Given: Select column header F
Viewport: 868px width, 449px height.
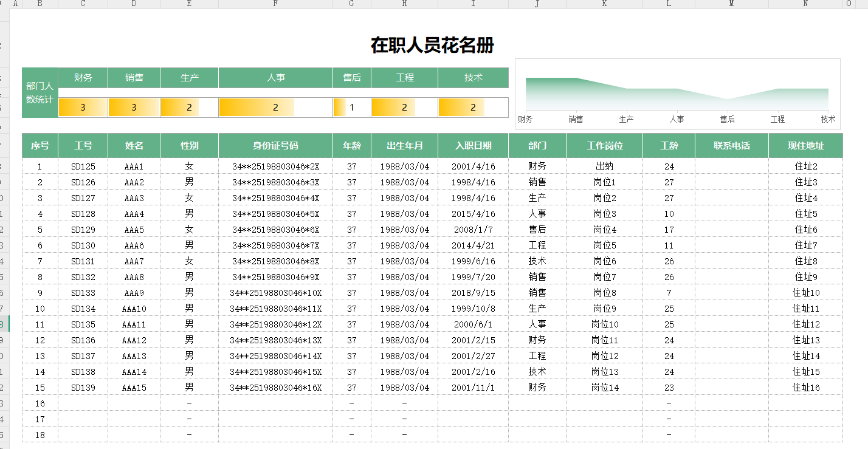Looking at the screenshot, I should [275, 4].
